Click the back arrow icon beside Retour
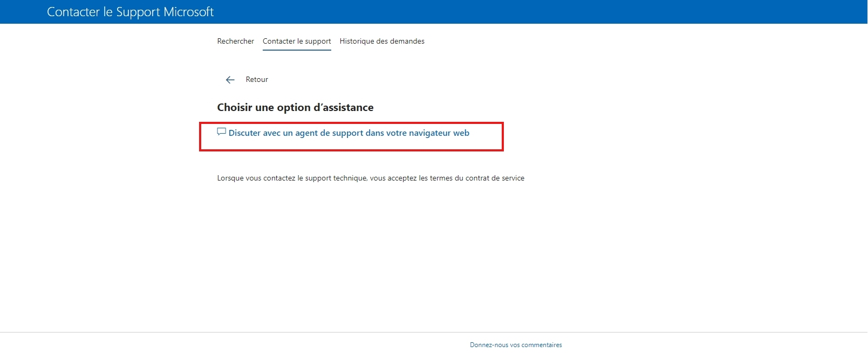The image size is (868, 353). (x=230, y=80)
